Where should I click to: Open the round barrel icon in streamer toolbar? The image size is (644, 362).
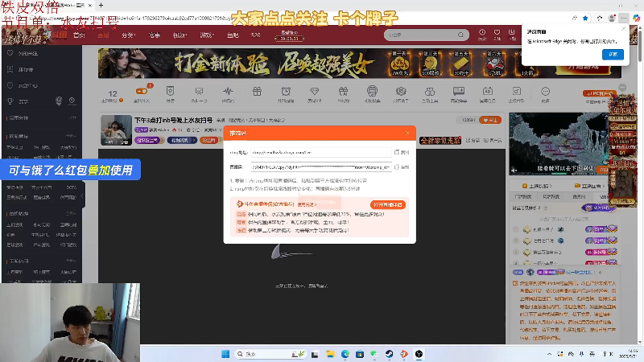[372, 91]
